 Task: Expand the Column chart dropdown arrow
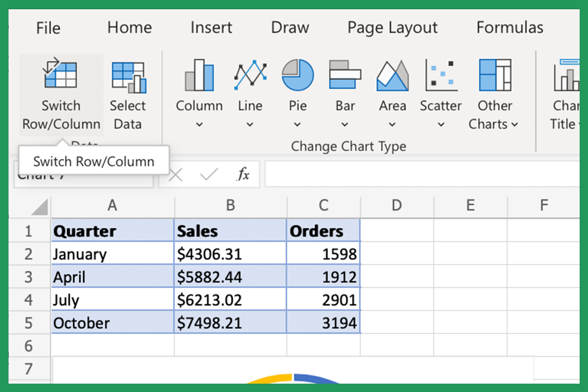199,125
